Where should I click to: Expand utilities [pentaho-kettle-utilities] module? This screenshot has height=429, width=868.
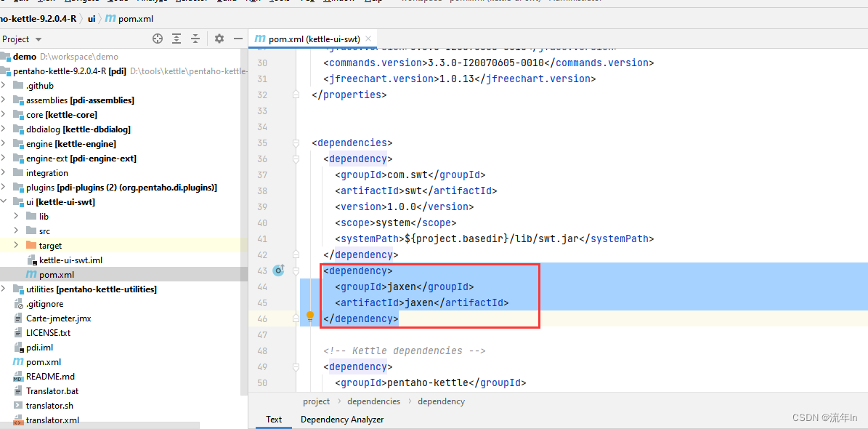tap(4, 289)
